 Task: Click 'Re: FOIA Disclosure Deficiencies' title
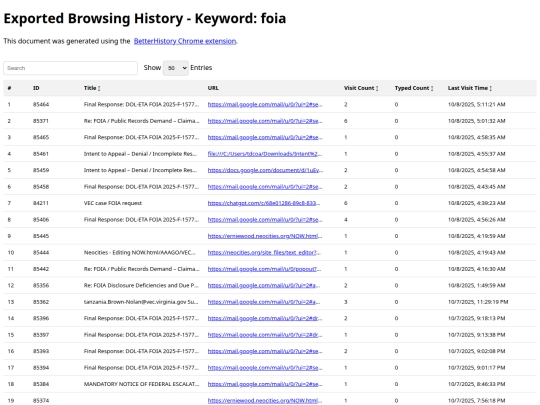tap(141, 285)
